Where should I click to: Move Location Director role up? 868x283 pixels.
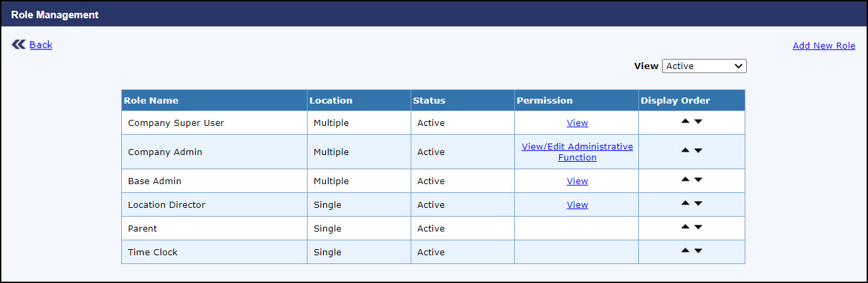685,203
